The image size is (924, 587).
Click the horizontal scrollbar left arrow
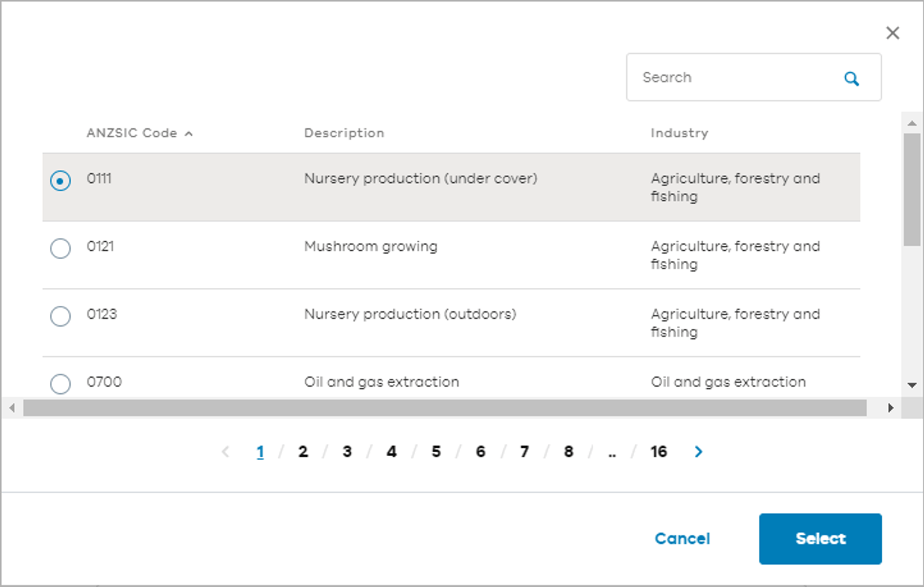pyautogui.click(x=12, y=407)
